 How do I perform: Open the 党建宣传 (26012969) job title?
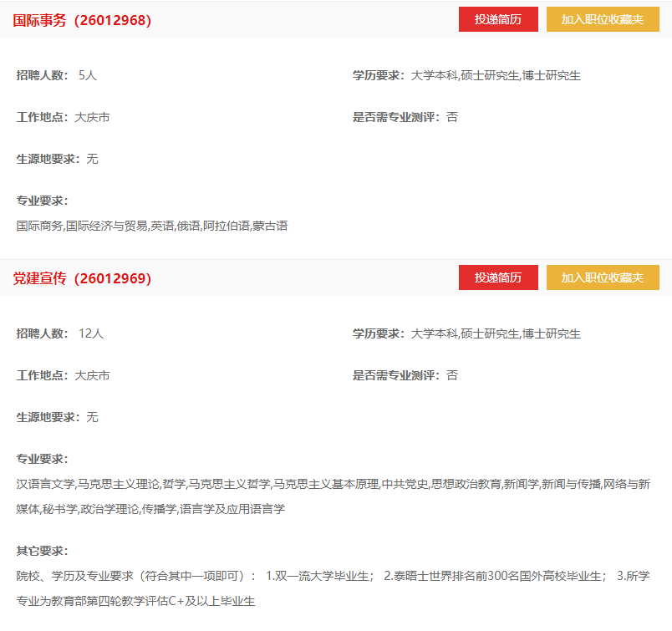(82, 278)
